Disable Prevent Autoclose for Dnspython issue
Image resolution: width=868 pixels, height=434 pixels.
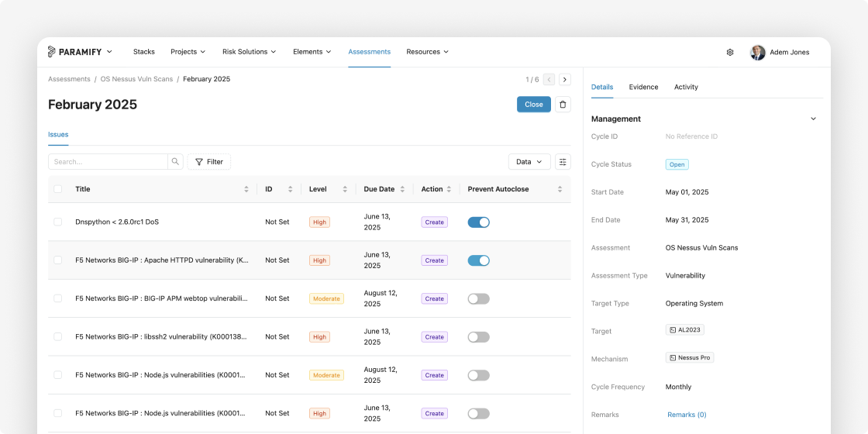479,222
